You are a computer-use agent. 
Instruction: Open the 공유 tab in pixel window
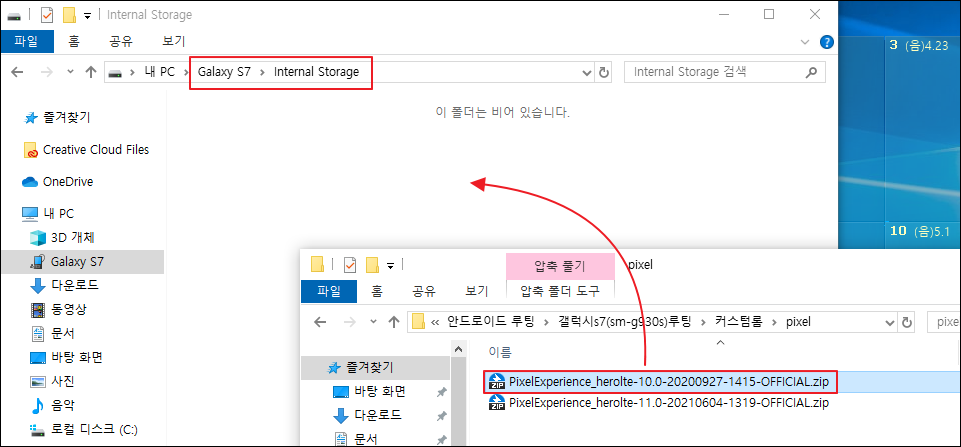[424, 291]
